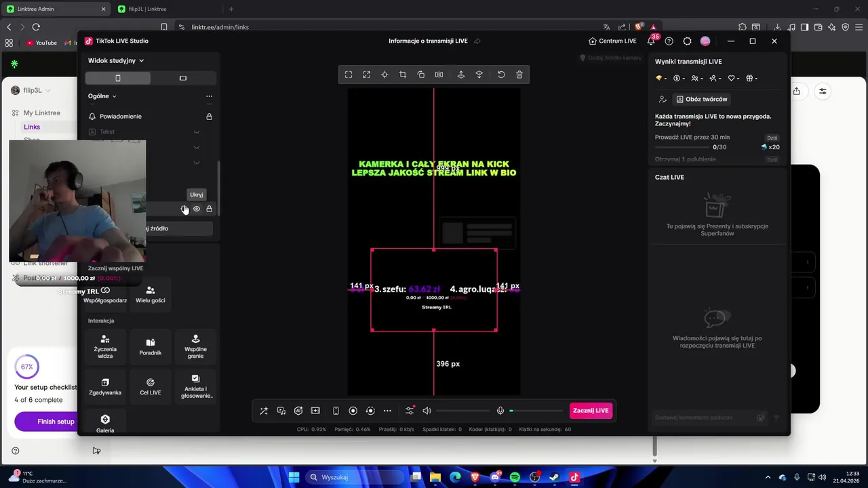Open TikTok LIVE Studio settings gear
The image size is (868, 488).
(687, 41)
